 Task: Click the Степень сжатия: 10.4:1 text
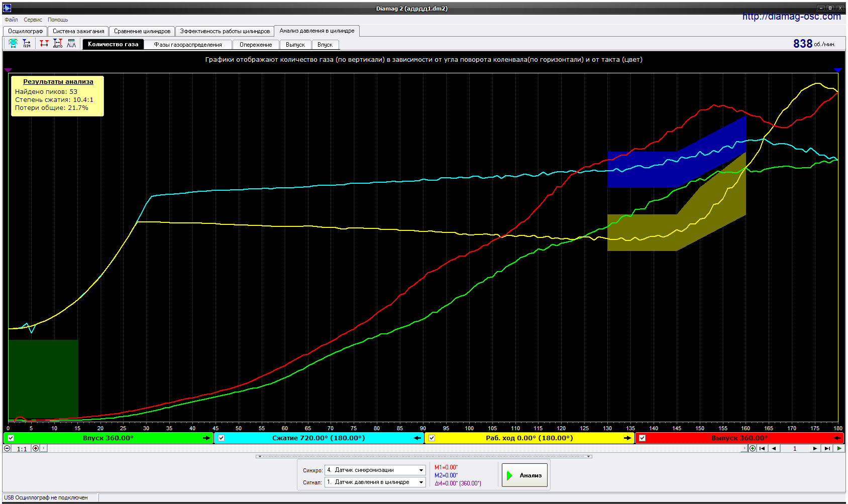pyautogui.click(x=54, y=99)
